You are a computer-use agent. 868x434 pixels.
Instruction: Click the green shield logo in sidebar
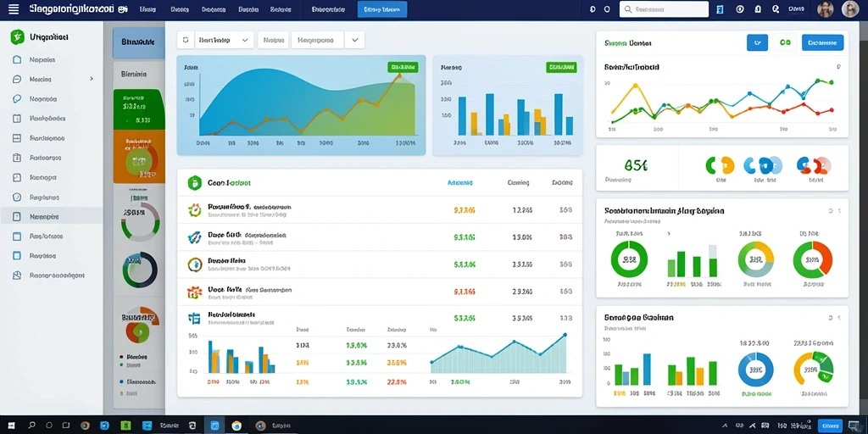coord(18,37)
